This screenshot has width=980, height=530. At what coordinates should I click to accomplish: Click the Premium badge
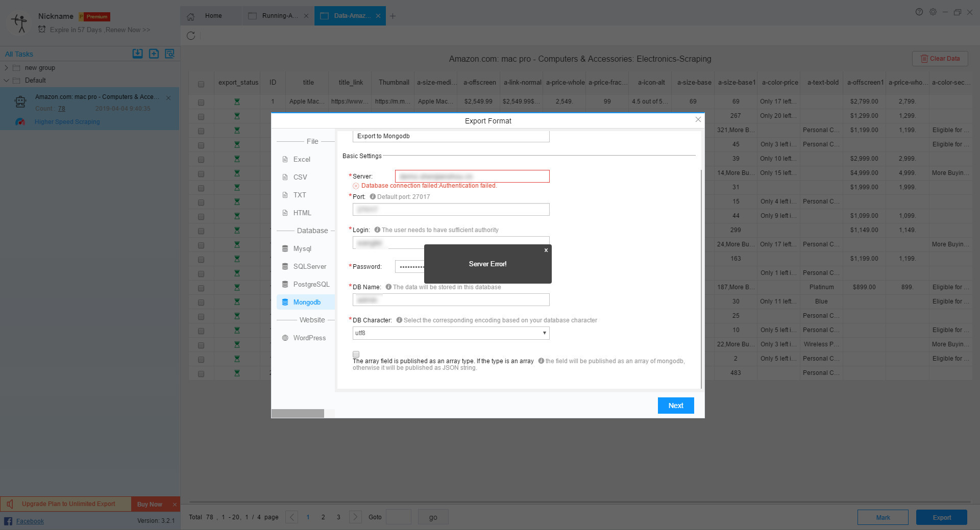click(x=95, y=16)
